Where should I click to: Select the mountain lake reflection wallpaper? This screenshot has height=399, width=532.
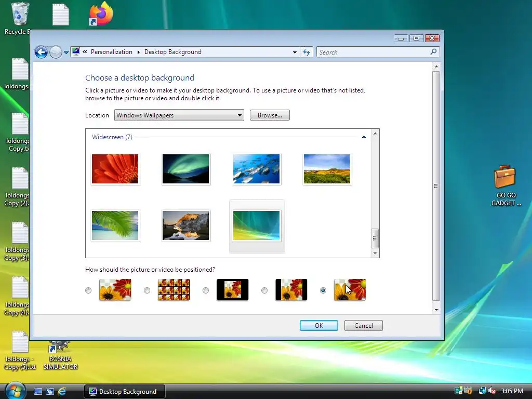[x=185, y=225]
